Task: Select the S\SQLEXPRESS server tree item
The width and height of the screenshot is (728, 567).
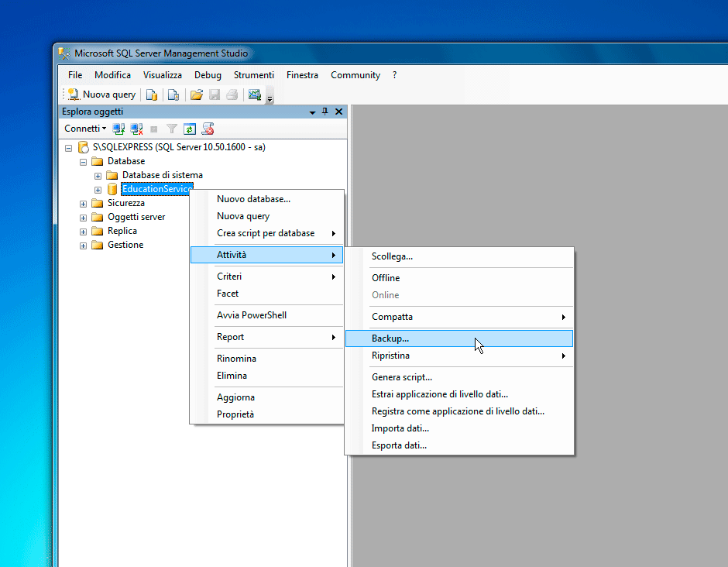Action: coord(179,147)
